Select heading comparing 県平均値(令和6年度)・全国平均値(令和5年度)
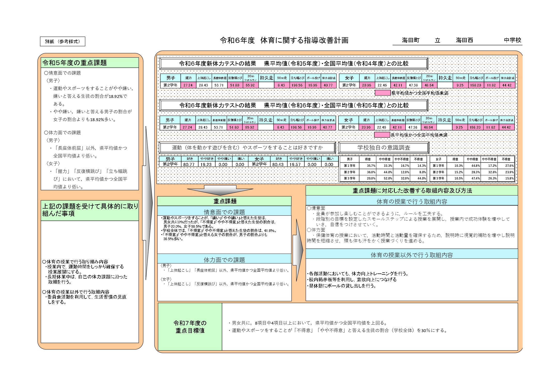 point(294,105)
